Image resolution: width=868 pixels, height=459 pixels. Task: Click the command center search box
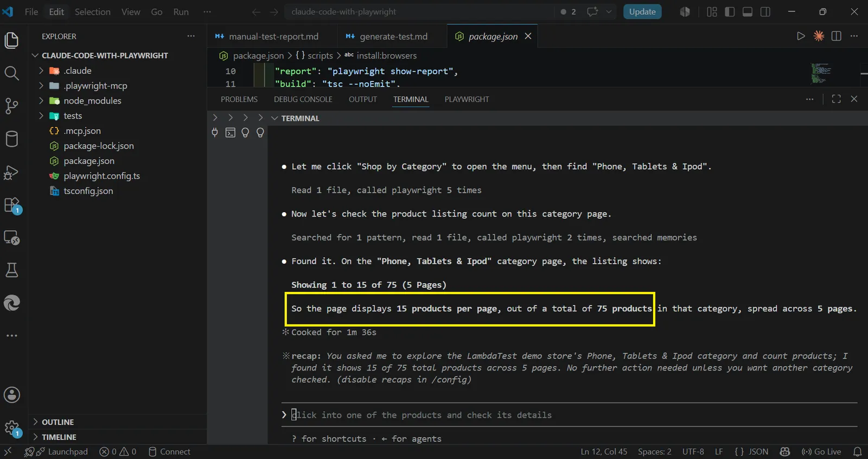(x=420, y=11)
